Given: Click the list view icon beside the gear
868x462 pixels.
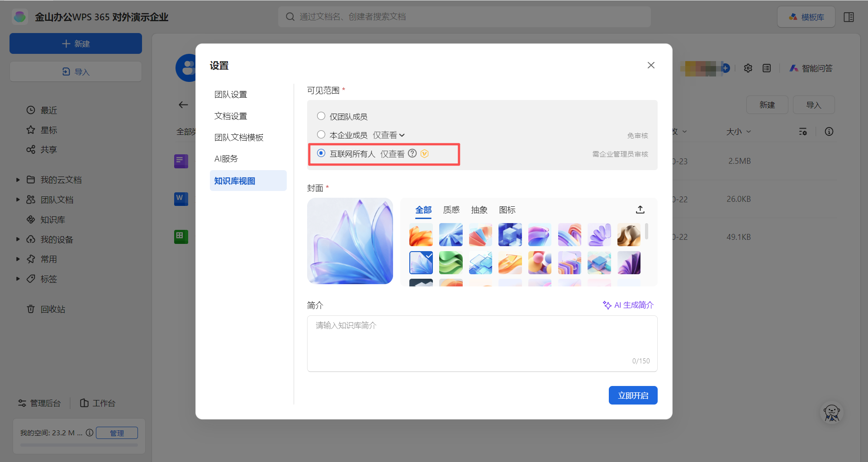Looking at the screenshot, I should tap(767, 68).
